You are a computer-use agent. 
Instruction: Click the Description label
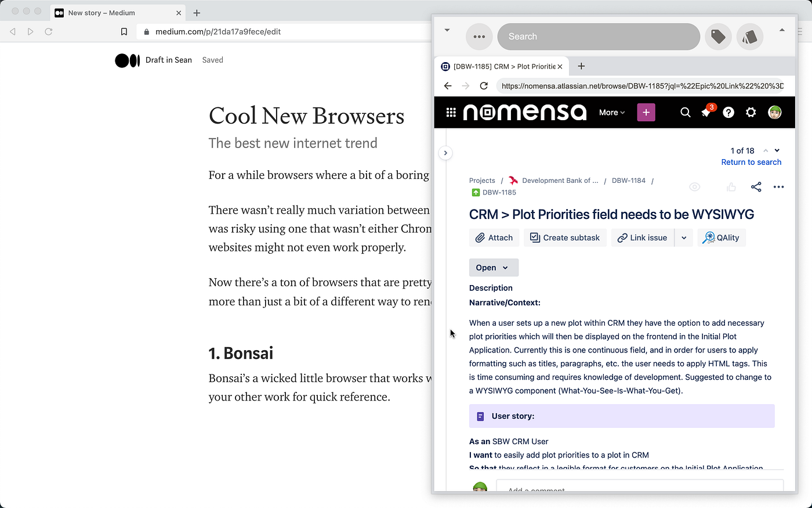click(491, 288)
